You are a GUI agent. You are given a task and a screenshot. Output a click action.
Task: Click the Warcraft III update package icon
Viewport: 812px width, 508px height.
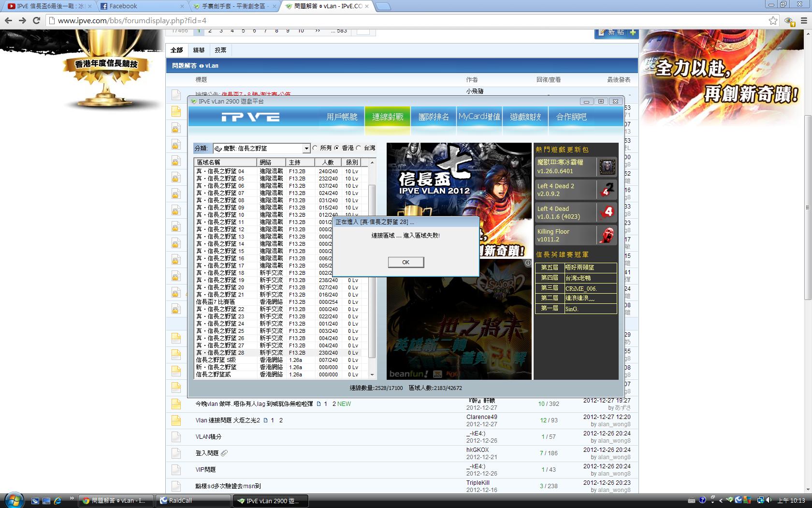pyautogui.click(x=607, y=167)
